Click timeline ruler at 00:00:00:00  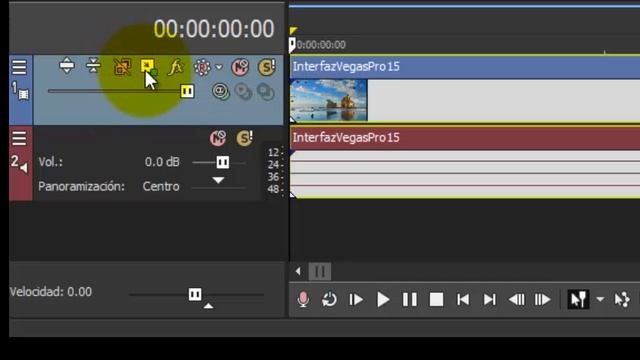coord(321,45)
